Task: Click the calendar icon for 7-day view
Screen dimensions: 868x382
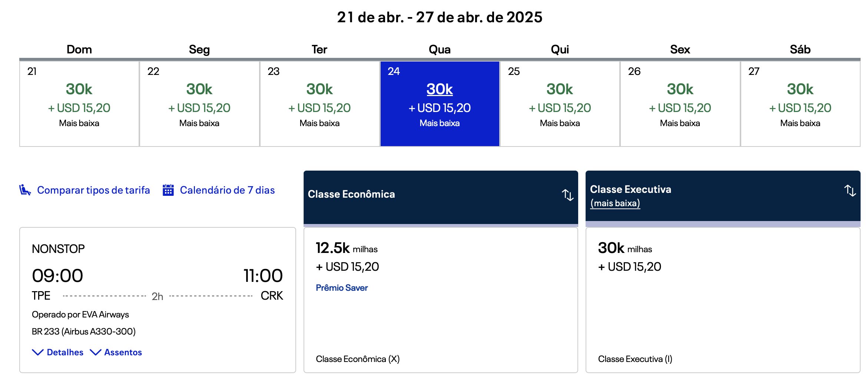Action: 168,190
